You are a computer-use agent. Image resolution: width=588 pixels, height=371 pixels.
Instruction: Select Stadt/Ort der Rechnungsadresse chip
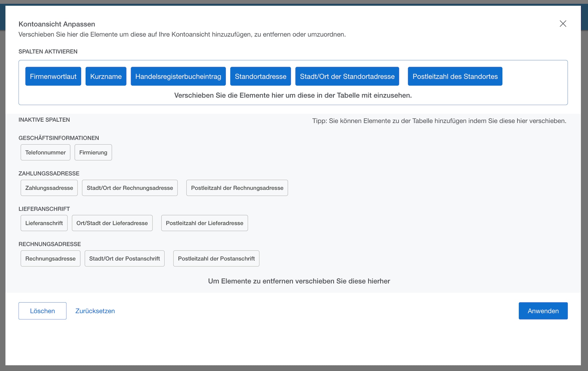[130, 188]
